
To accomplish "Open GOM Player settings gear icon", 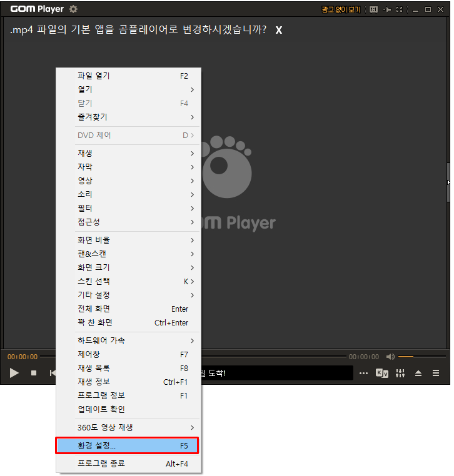I will pos(73,9).
